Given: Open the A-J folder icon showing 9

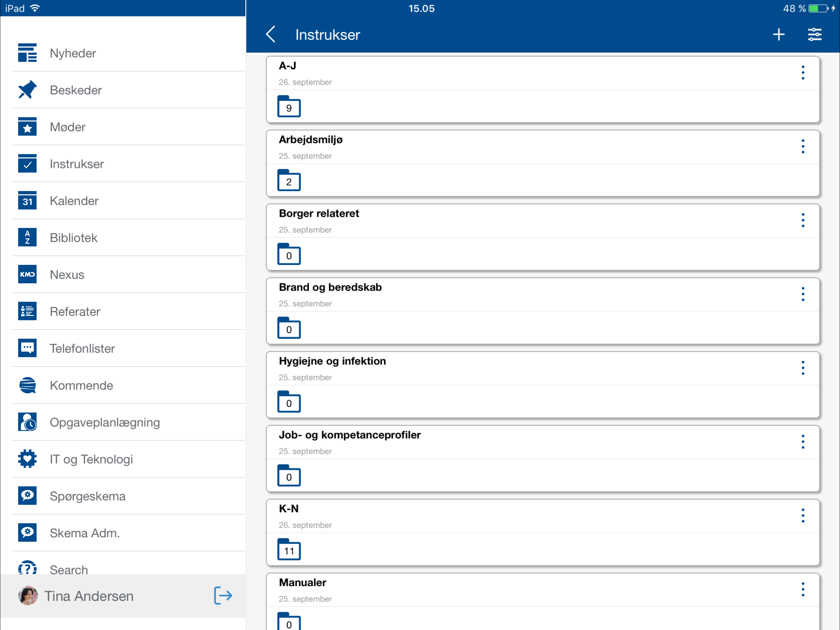Looking at the screenshot, I should [x=289, y=107].
